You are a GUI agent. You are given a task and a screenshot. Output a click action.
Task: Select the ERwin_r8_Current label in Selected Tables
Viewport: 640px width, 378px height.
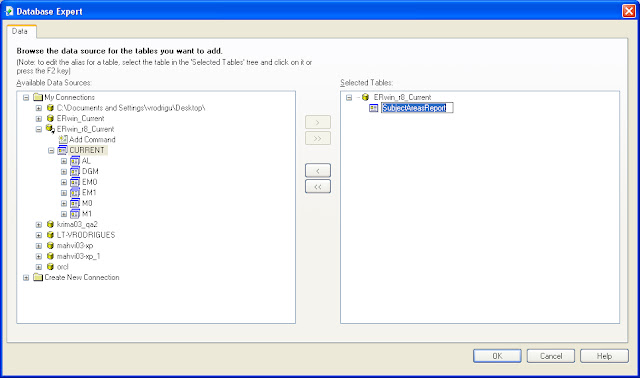tap(402, 97)
